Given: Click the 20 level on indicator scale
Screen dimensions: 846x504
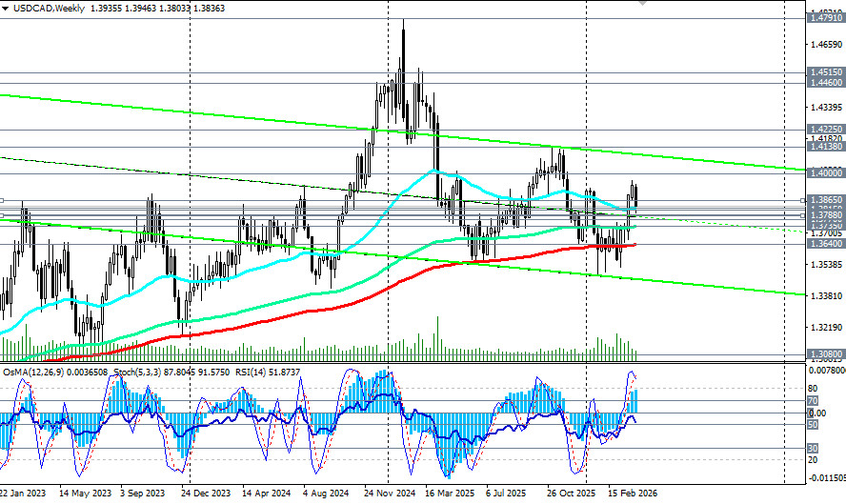Looking at the screenshot, I should pyautogui.click(x=813, y=458).
